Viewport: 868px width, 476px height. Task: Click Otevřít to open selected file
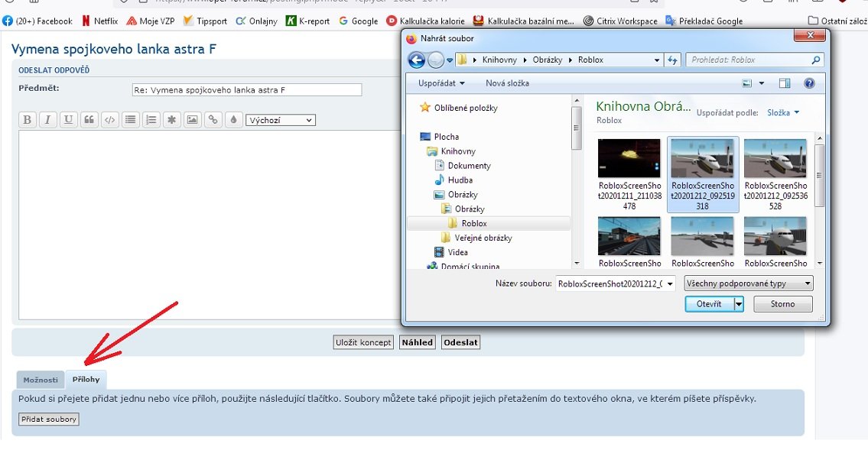click(x=709, y=304)
